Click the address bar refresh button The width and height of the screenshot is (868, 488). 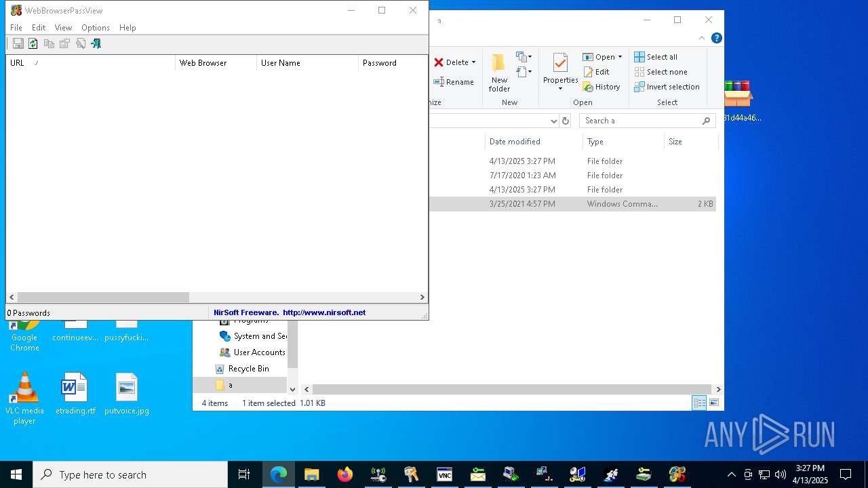point(566,121)
